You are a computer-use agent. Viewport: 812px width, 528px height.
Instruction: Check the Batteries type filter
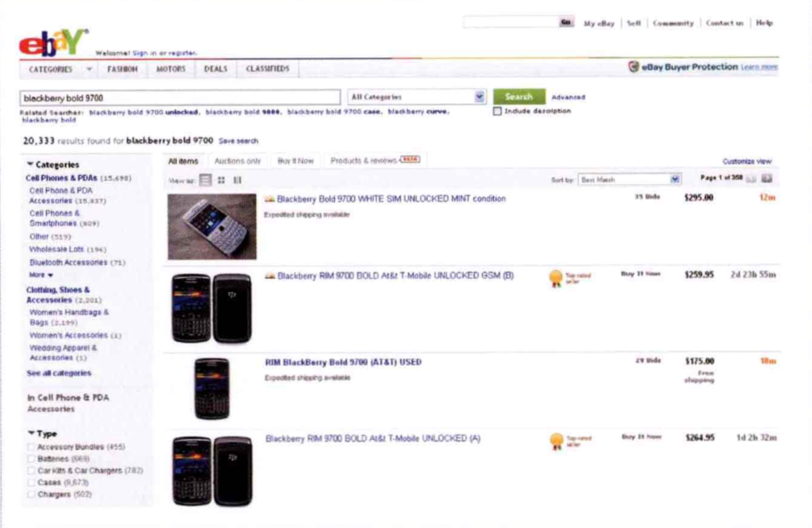tap(31, 459)
